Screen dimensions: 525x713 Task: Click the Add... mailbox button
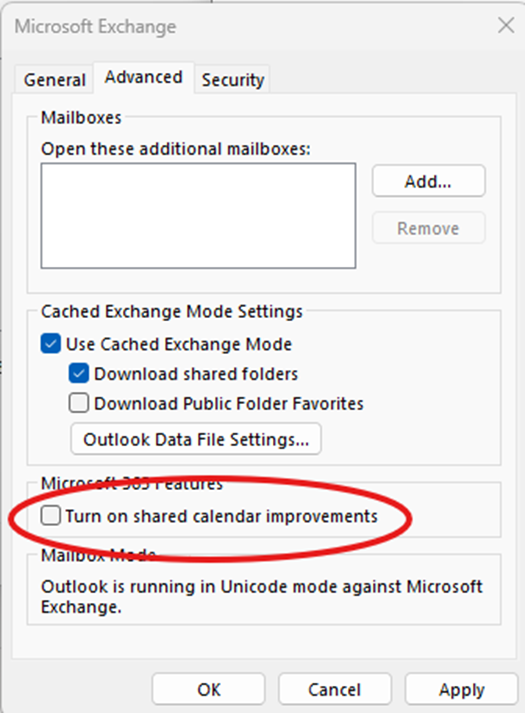428,181
